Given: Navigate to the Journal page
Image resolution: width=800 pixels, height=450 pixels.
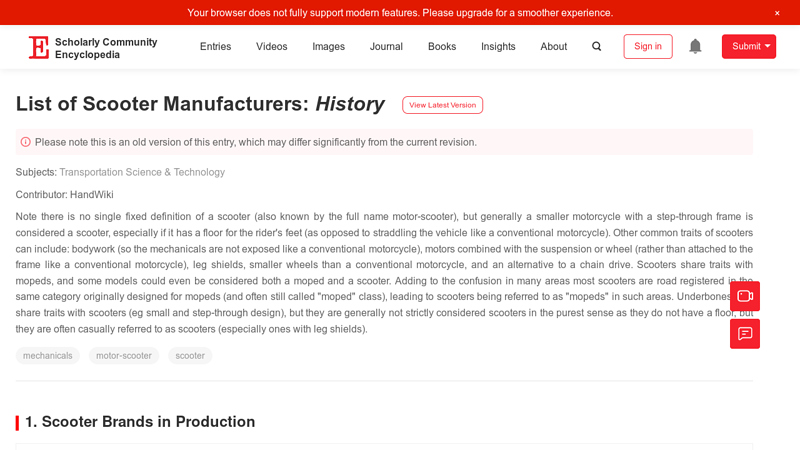Looking at the screenshot, I should (x=386, y=47).
